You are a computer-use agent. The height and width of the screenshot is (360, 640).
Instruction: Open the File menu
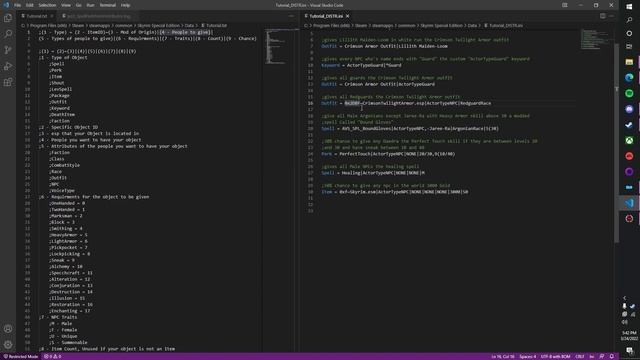(x=18, y=5)
